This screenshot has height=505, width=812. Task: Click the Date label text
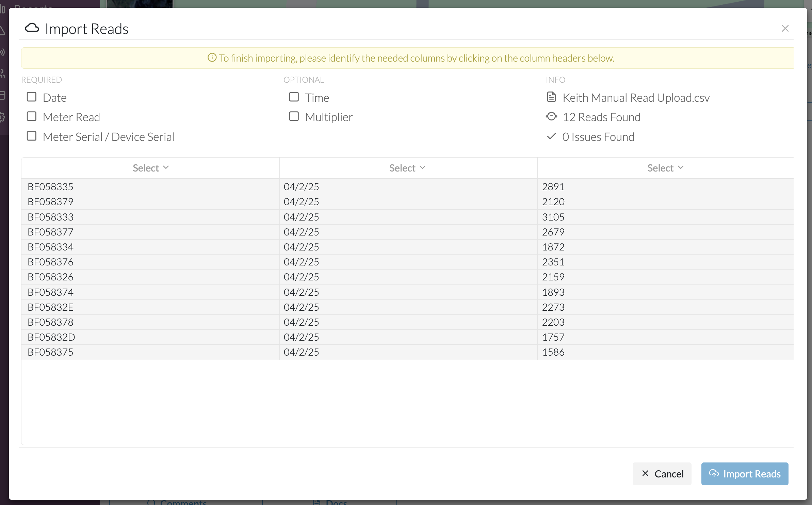point(55,98)
